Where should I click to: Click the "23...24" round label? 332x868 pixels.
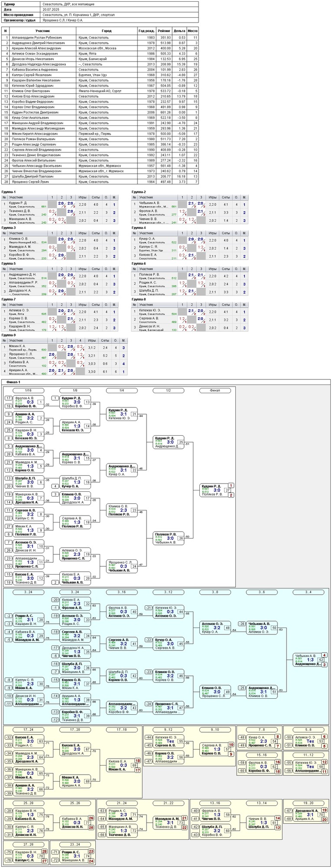click(x=75, y=845)
